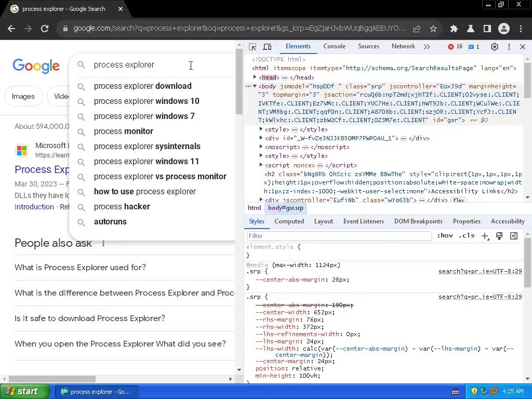Click the share page icon in address bar
532x399 pixels.
coord(417,29)
